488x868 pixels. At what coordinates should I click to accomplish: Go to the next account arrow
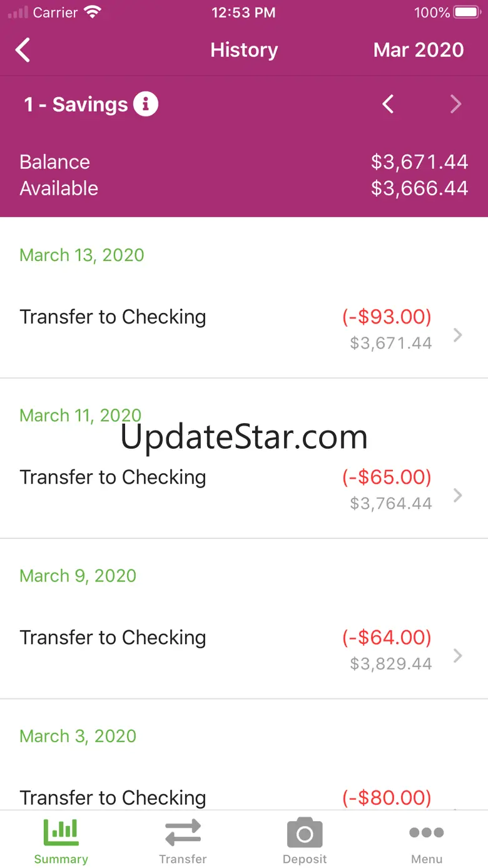click(455, 104)
